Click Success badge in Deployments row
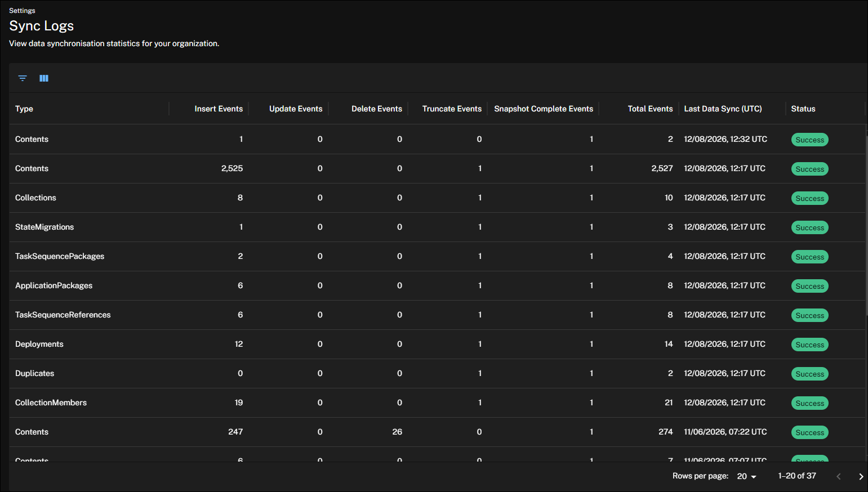The width and height of the screenshot is (868, 492). (x=809, y=345)
